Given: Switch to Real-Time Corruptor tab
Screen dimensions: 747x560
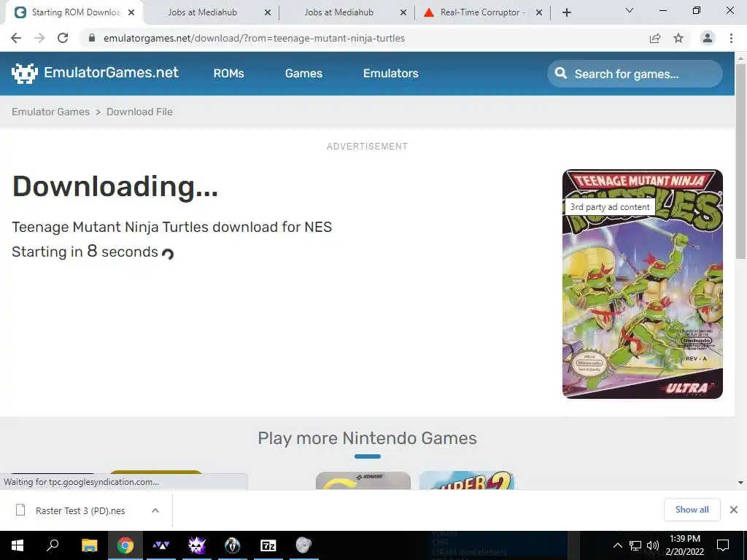Looking at the screenshot, I should pos(482,12).
